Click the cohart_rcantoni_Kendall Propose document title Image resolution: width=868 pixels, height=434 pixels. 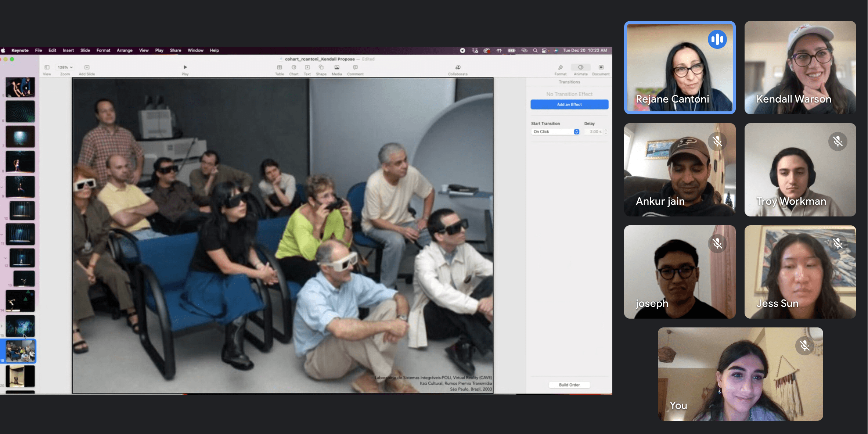(x=320, y=59)
